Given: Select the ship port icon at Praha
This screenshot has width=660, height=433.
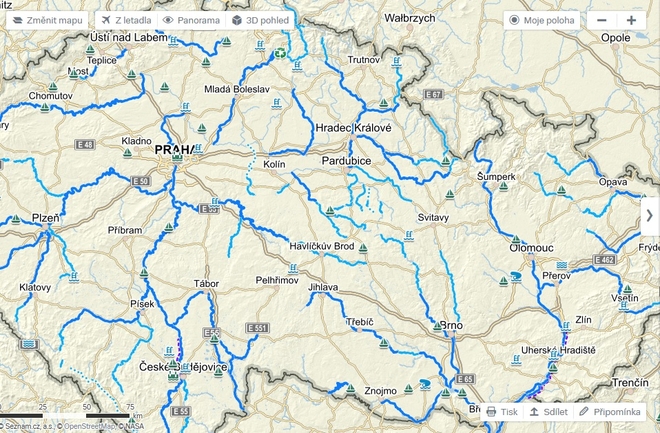Looking at the screenshot, I should tap(177, 157).
